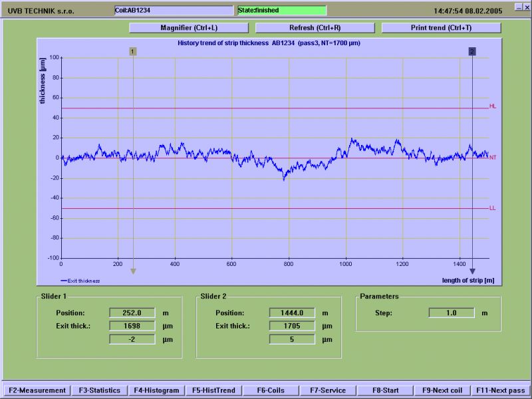This screenshot has width=532, height=399.
Task: Click the Coil:AB1234 field
Action: tap(174, 11)
